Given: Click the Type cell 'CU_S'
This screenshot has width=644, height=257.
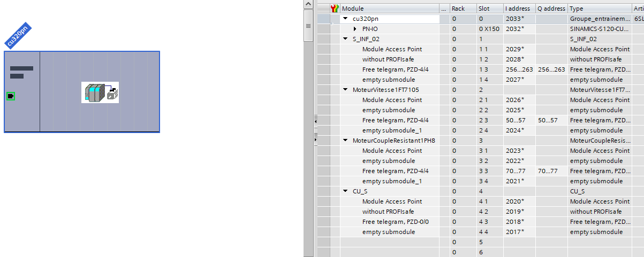Looking at the screenshot, I should point(600,191).
